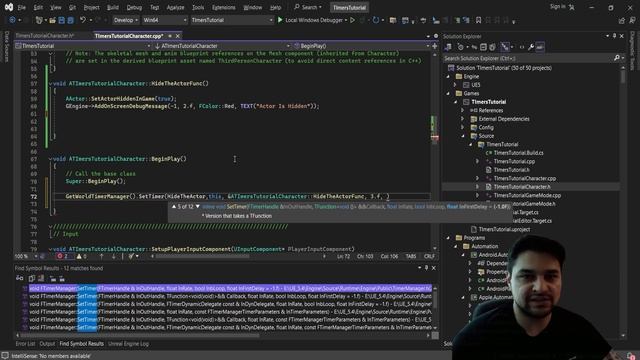Select TimersTutorial.uproject in Solution Explorer
The height and width of the screenshot is (360, 640).
coord(504,229)
